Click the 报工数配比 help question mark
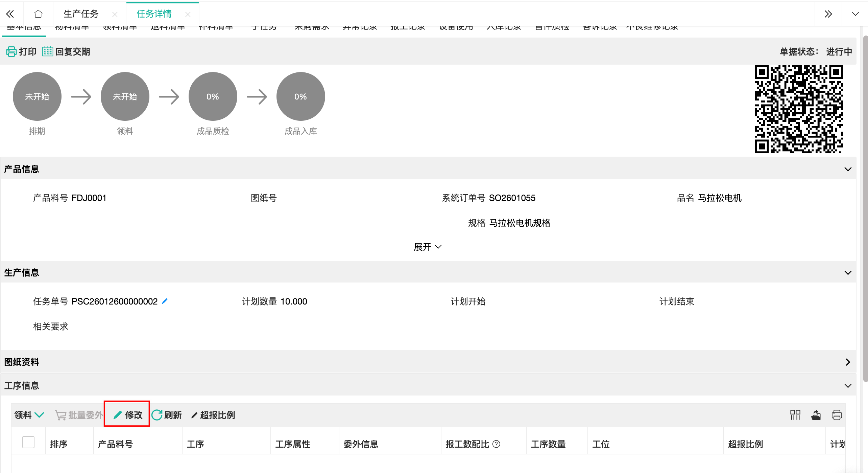868x473 pixels. point(496,444)
